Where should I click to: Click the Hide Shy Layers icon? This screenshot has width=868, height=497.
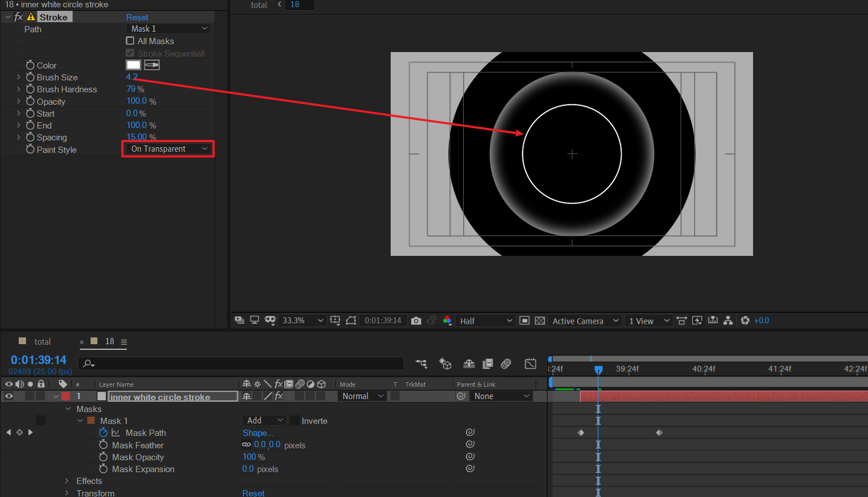[x=469, y=363]
